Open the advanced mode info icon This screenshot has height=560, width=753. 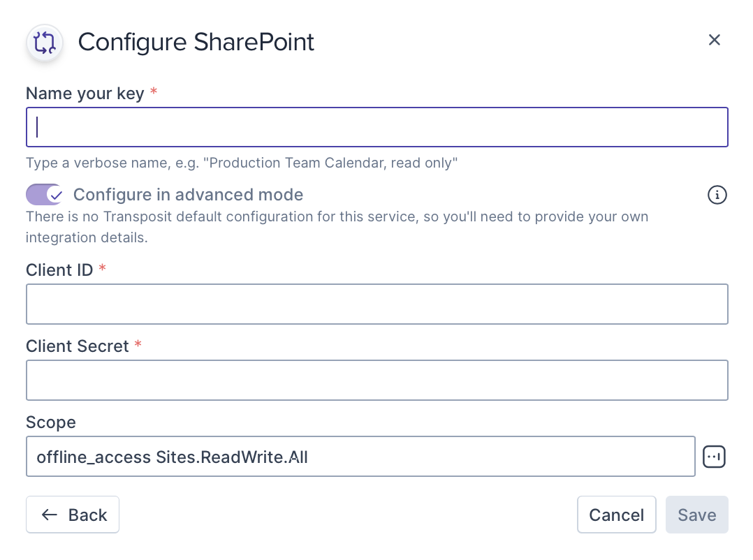(717, 195)
